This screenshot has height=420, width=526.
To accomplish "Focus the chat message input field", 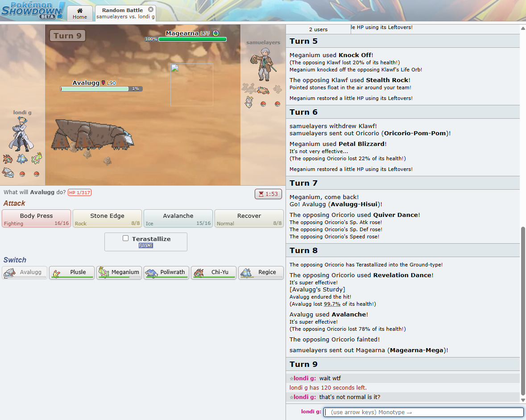I will (423, 412).
